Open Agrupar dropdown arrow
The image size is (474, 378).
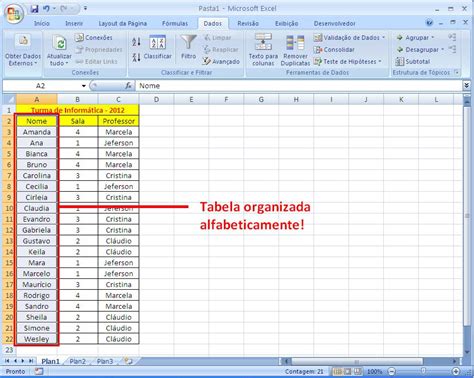(x=433, y=38)
